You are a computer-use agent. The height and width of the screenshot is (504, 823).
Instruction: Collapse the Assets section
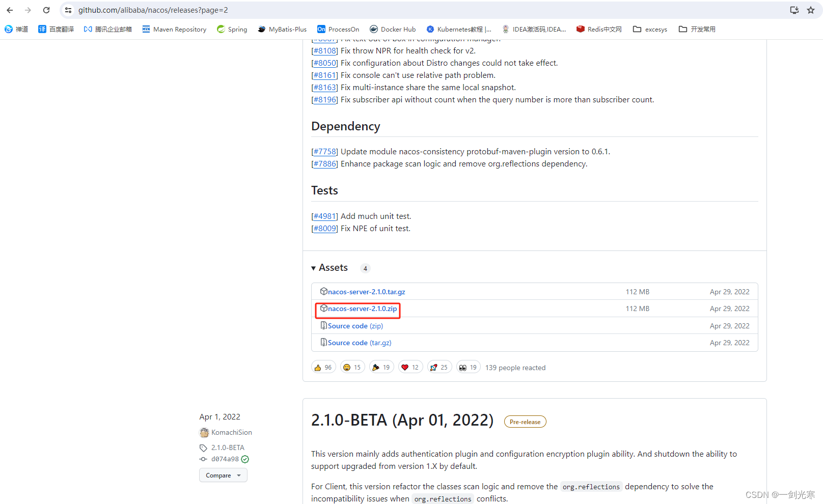tap(330, 268)
